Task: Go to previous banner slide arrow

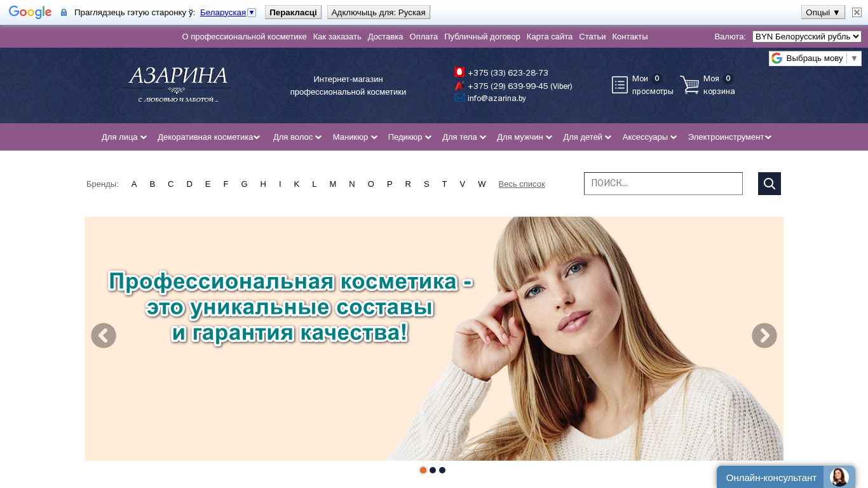Action: [x=104, y=335]
